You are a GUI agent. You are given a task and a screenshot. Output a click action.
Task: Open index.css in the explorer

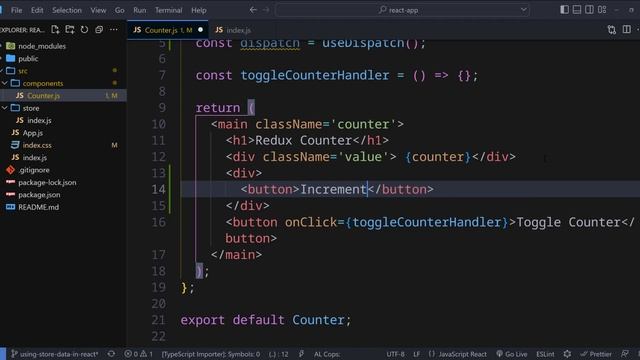[37, 145]
